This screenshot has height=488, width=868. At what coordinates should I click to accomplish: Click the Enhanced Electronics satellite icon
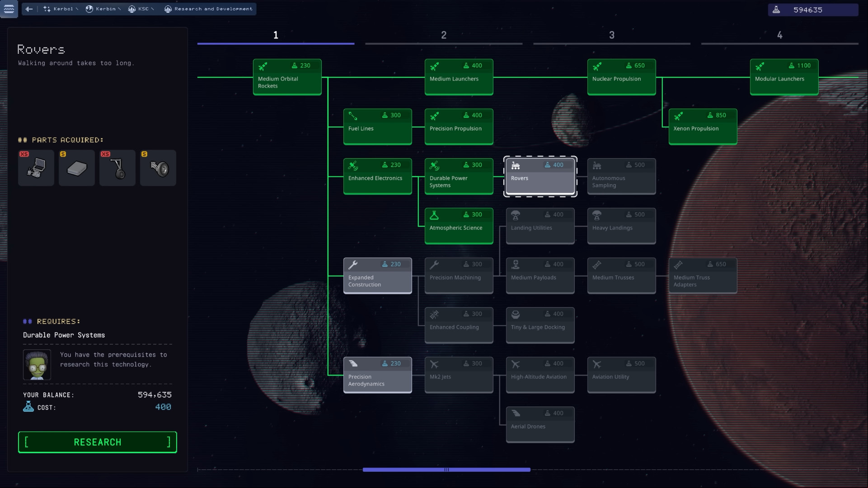coord(353,166)
